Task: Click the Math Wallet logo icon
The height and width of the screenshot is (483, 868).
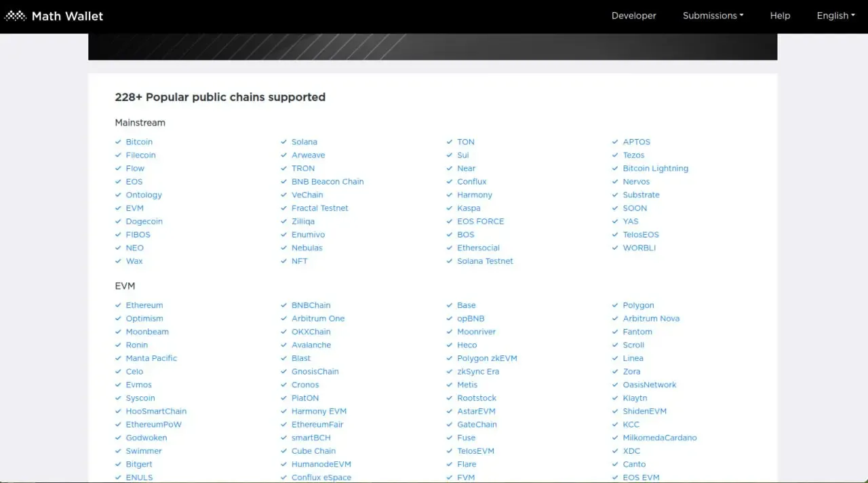Action: pos(15,16)
